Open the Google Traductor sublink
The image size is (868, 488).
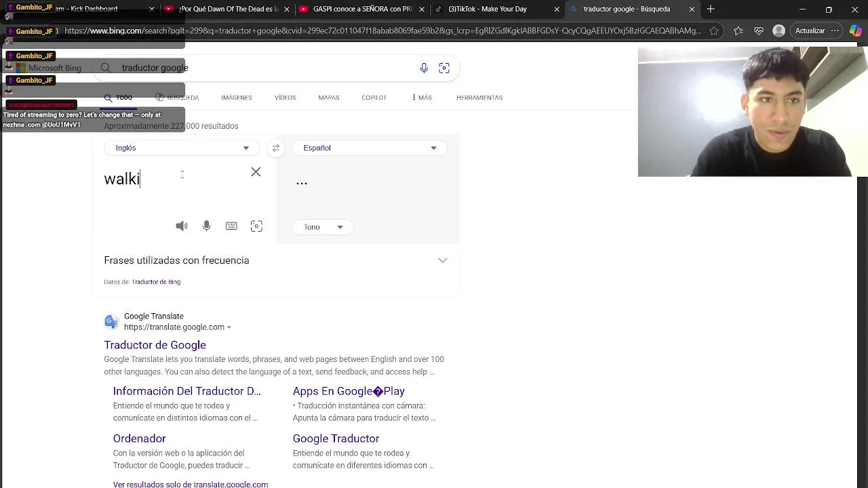tap(336, 439)
